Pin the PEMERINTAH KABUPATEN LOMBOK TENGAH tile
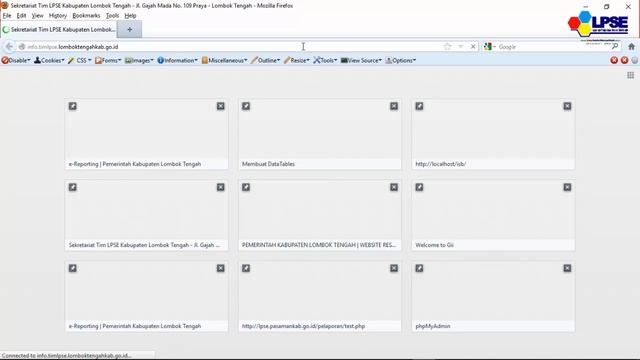The image size is (640, 360). tap(246, 187)
